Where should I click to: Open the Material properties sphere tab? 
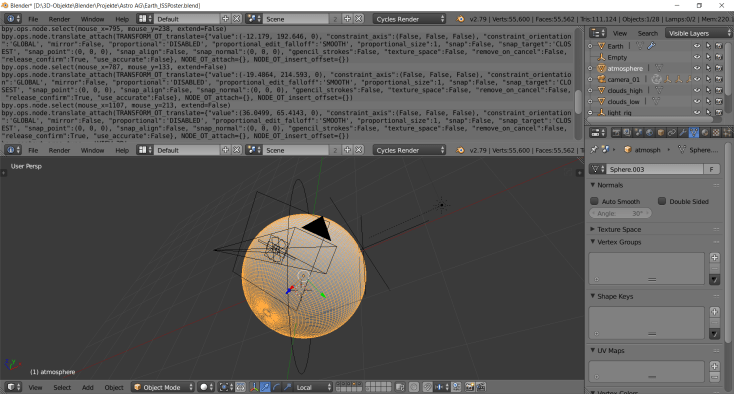click(705, 133)
